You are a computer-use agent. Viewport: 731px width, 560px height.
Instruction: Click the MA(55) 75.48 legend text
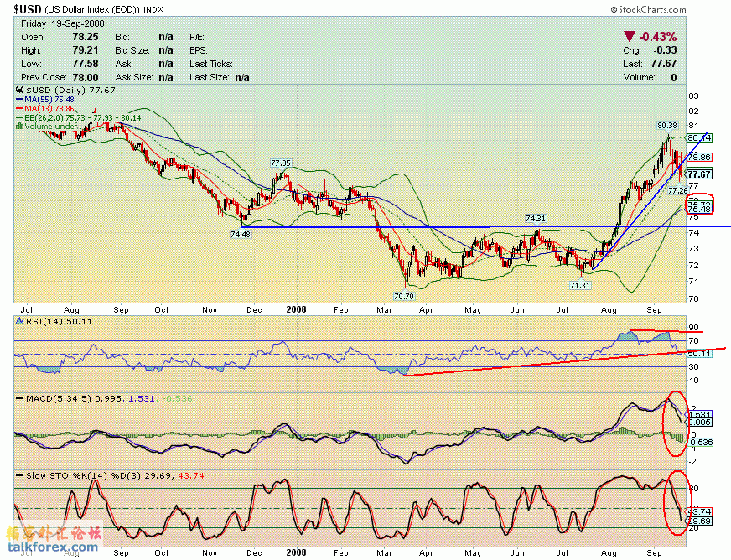tap(49, 99)
